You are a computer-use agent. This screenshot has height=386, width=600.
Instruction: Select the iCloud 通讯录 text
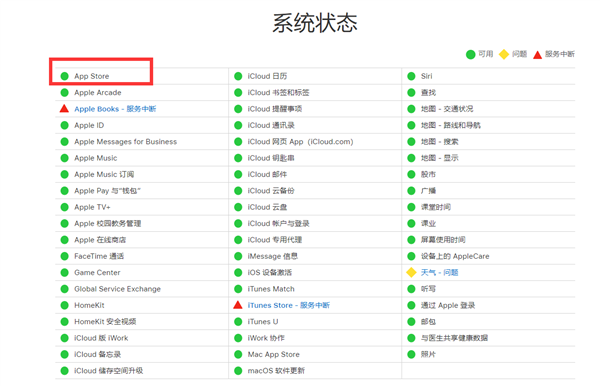271,125
